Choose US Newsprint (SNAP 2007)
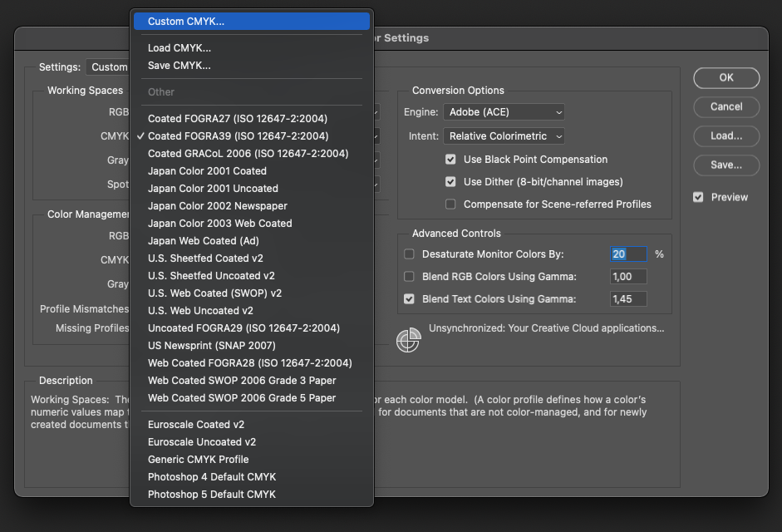 click(252, 345)
